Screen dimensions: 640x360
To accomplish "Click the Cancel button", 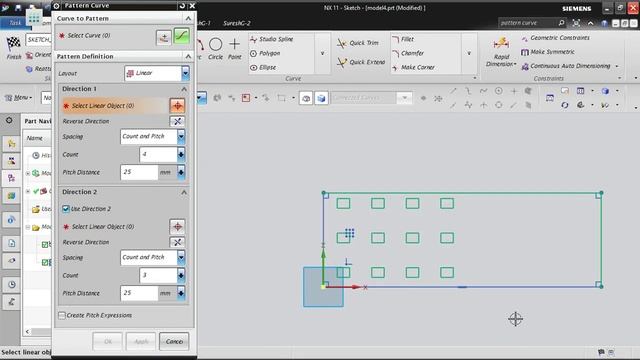I will point(174,341).
